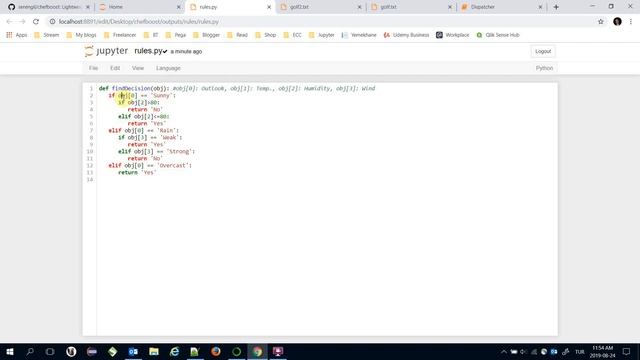Open File Explorer from the taskbar

click(154, 351)
